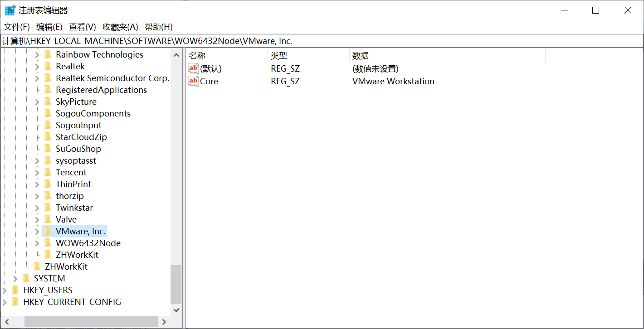Click the folder icon beside RegisteredApplications
Viewport: 644px width, 329px height.
(x=48, y=90)
